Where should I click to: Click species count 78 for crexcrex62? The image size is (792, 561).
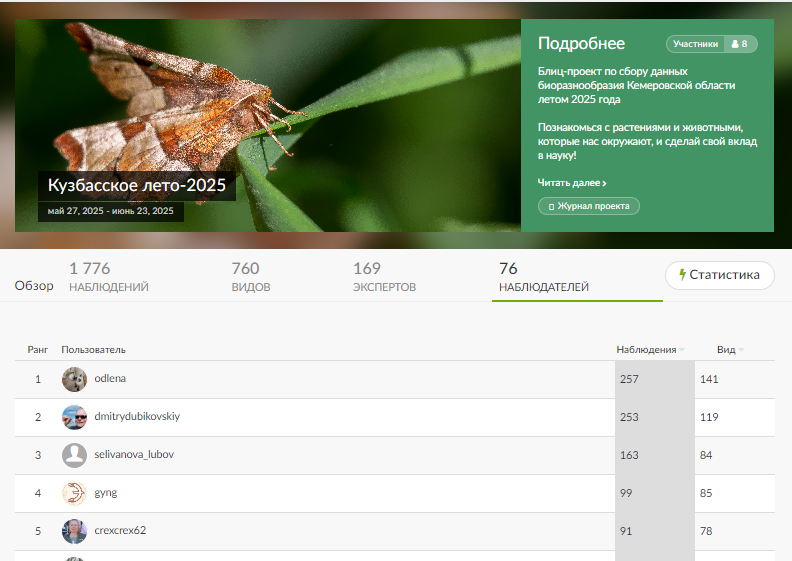(x=706, y=531)
